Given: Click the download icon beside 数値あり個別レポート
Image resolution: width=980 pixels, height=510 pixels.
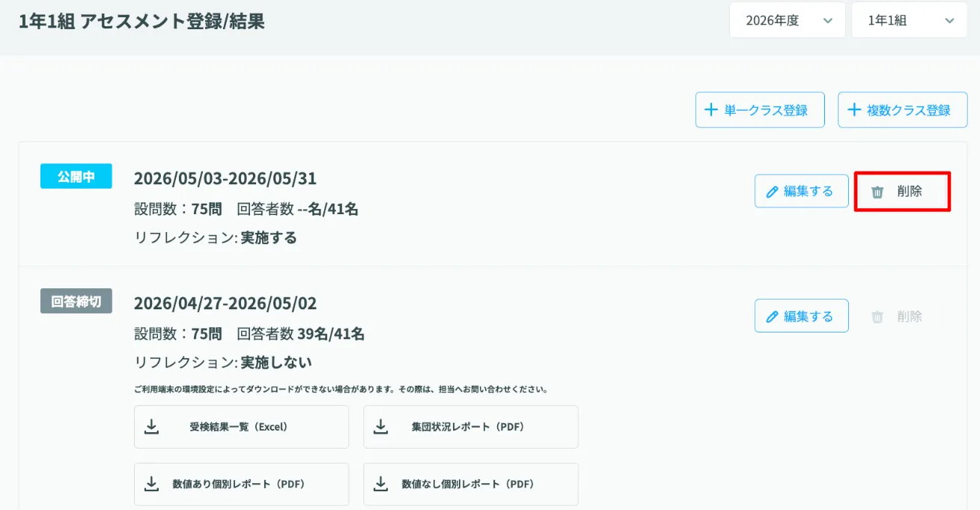Looking at the screenshot, I should pyautogui.click(x=151, y=484).
